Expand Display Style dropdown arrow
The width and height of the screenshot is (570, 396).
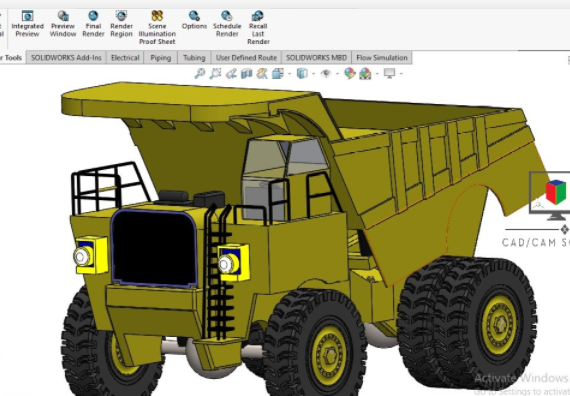tap(314, 74)
